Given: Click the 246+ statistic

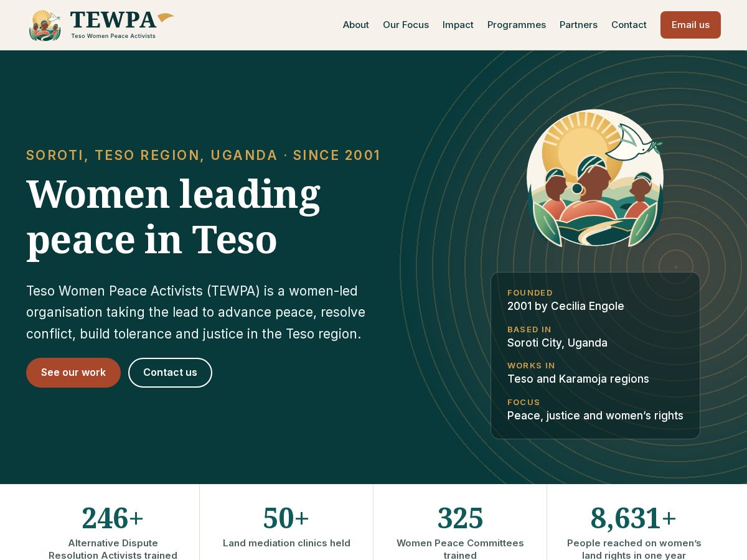Looking at the screenshot, I should pos(113,518).
